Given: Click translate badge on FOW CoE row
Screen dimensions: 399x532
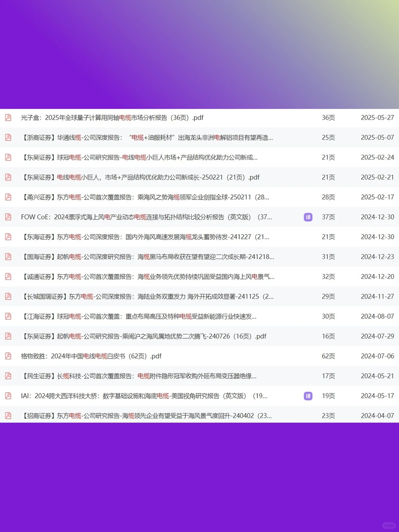Looking at the screenshot, I should (x=308, y=217).
